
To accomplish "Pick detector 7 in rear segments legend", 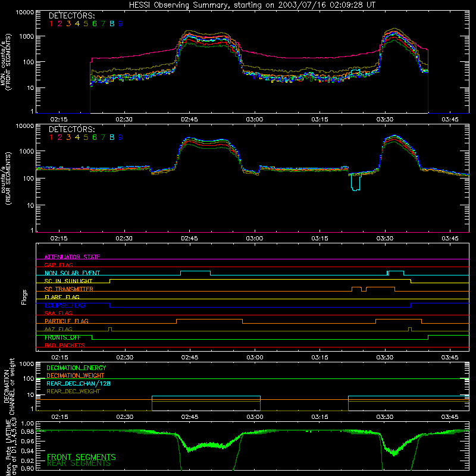I will coord(103,137).
